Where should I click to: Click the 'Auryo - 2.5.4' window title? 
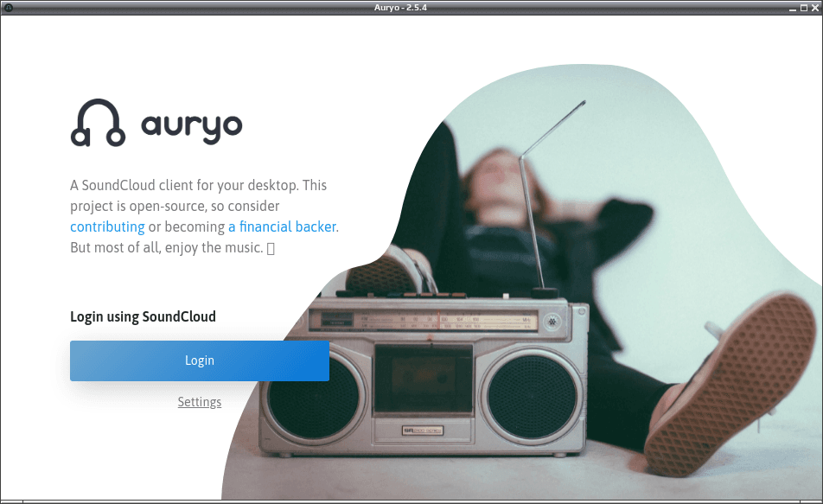(x=400, y=8)
